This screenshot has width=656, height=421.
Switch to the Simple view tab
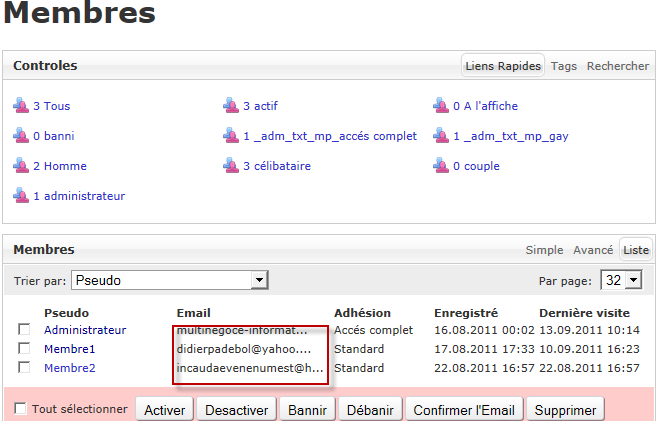(544, 250)
